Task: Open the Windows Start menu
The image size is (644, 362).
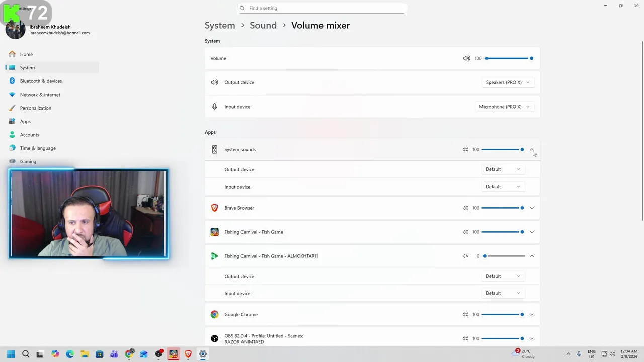Action: click(x=11, y=354)
